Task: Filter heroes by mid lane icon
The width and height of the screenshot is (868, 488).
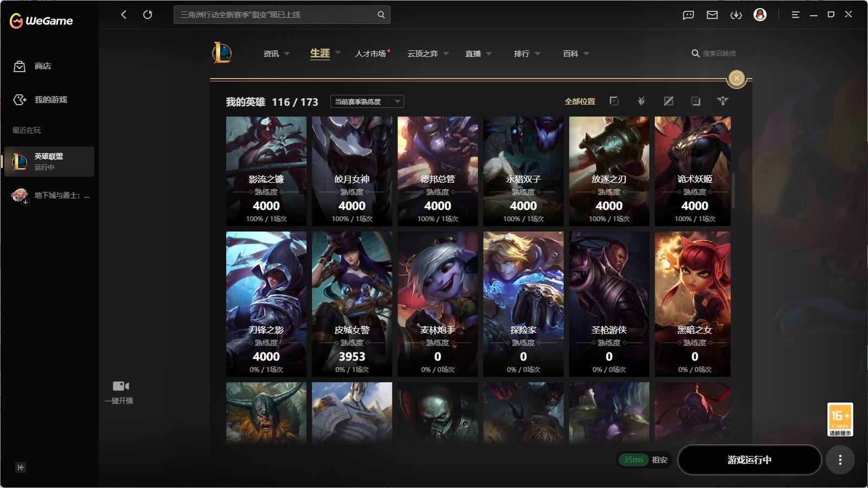Action: point(668,101)
